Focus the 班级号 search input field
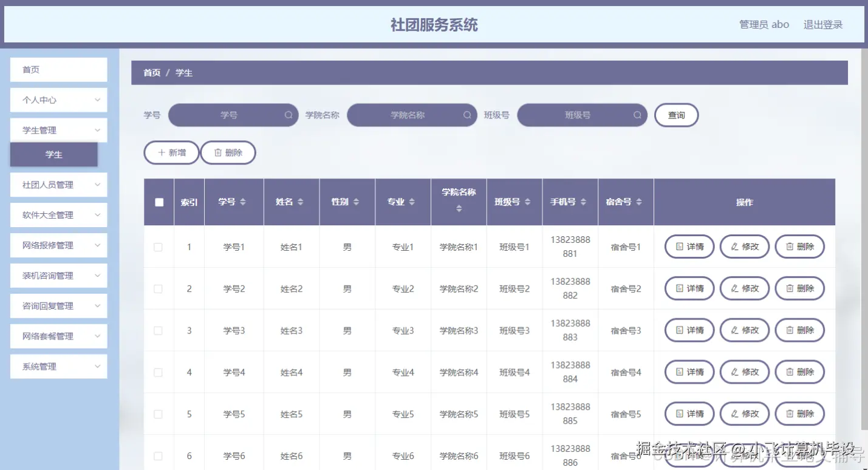 point(583,115)
